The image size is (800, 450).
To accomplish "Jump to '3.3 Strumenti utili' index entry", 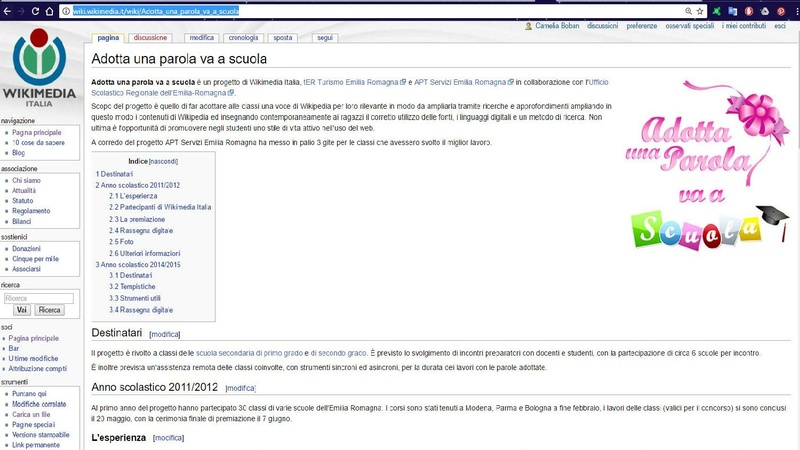I will coord(135,298).
